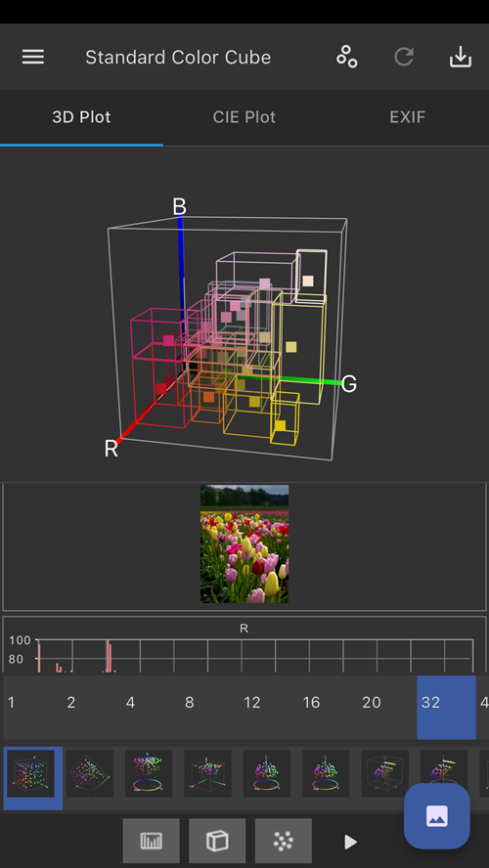The image size is (489, 868).
Task: Select cluster count 4
Action: pos(151,707)
